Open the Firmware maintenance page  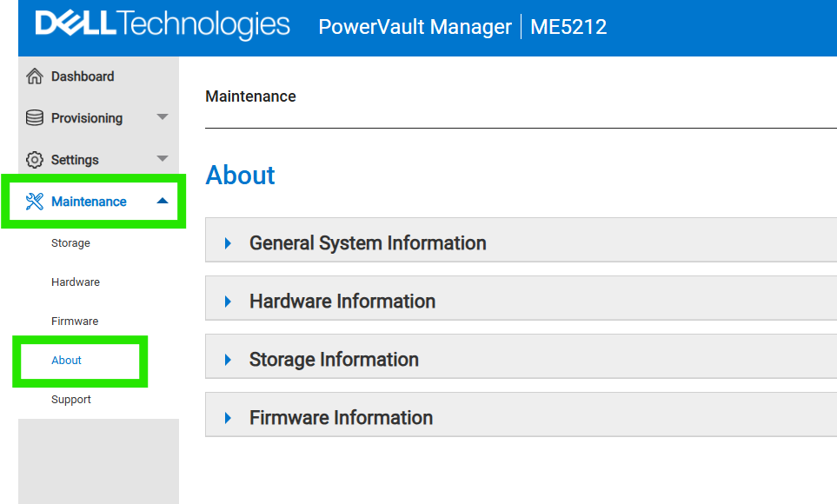tap(74, 321)
